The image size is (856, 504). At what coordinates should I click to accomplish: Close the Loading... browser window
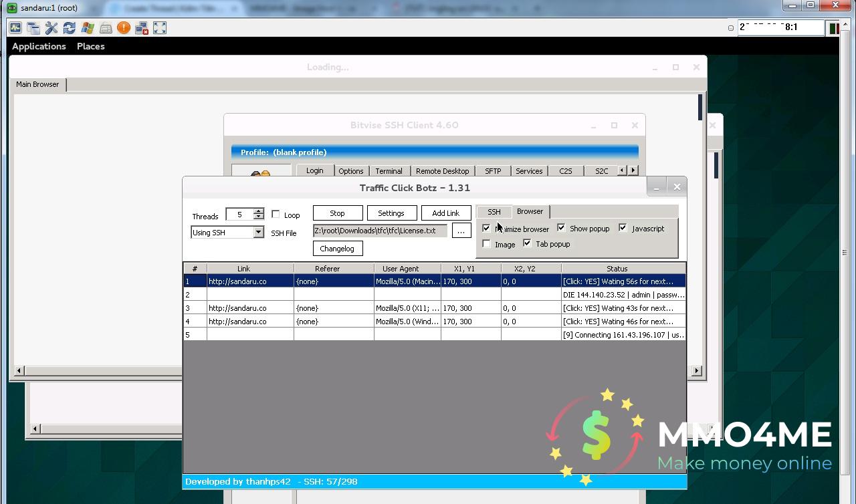pyautogui.click(x=696, y=67)
